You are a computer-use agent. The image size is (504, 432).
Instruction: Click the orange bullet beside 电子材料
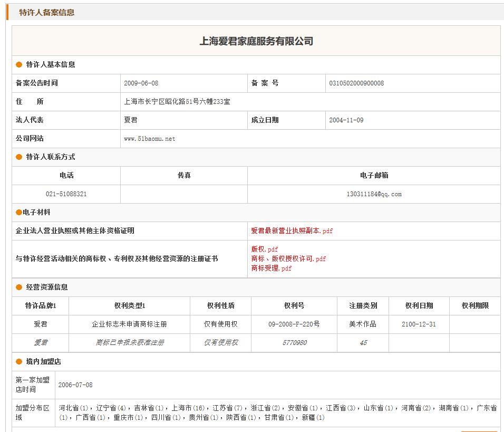tap(19, 213)
